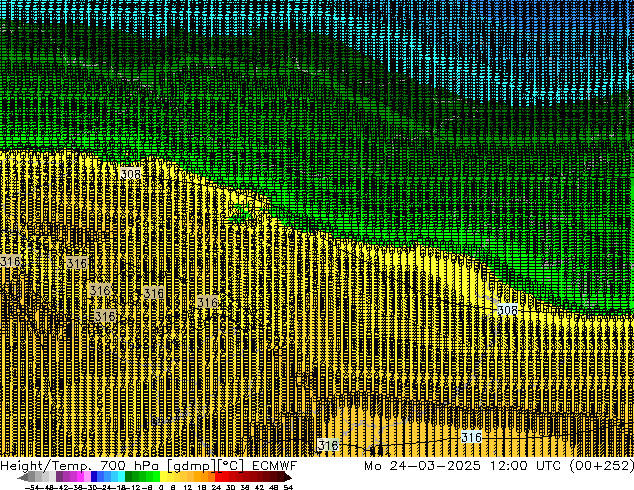Click the '12:00 UTC' time text
Screen dimensions: 634x490
click(x=525, y=466)
